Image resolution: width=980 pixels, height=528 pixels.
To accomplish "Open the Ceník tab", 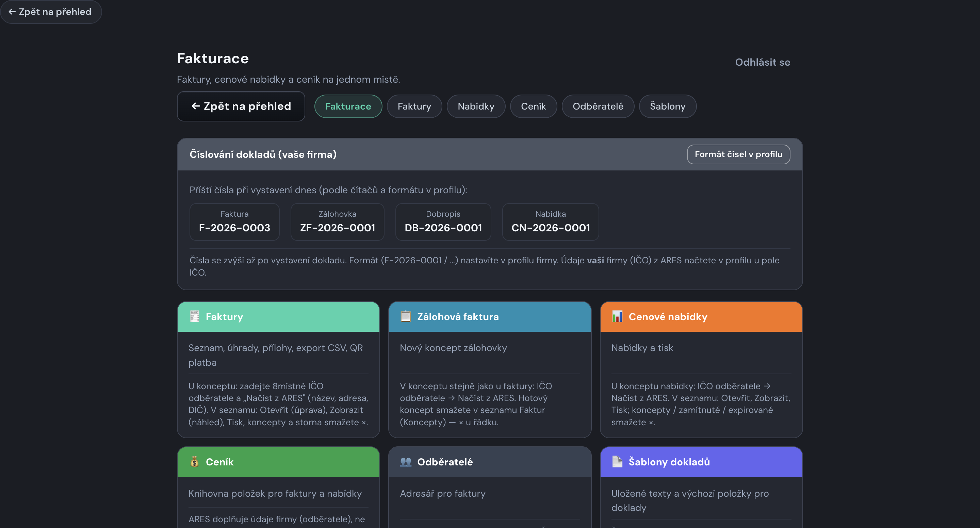I will 533,106.
